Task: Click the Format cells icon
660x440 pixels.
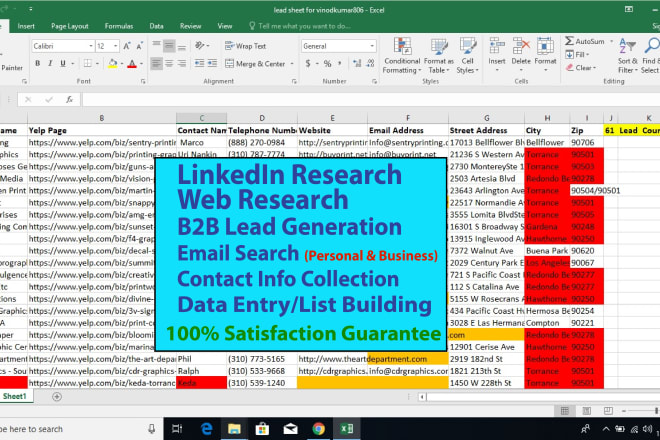Action: point(545,45)
